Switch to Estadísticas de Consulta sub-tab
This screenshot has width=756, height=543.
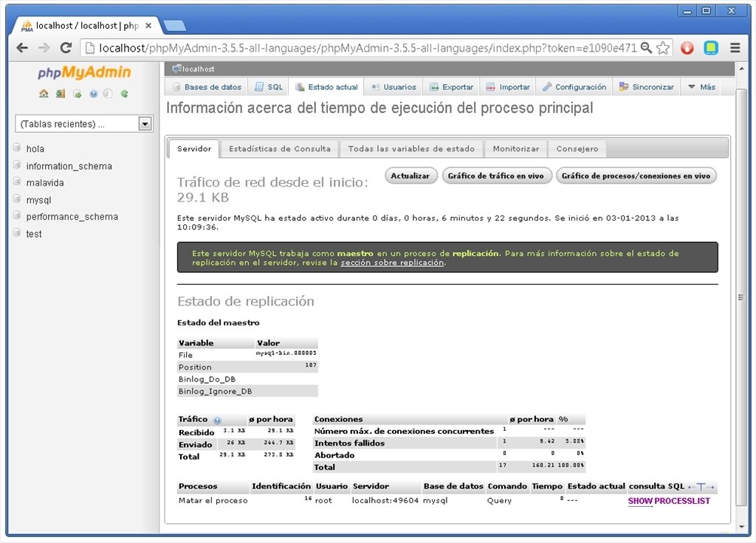click(280, 149)
